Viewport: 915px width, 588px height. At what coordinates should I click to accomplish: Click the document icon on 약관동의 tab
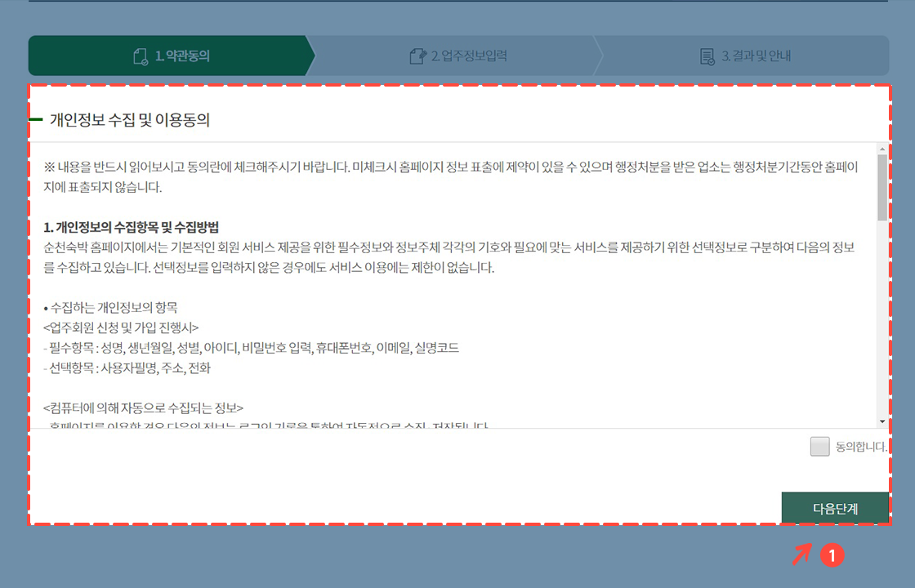141,56
